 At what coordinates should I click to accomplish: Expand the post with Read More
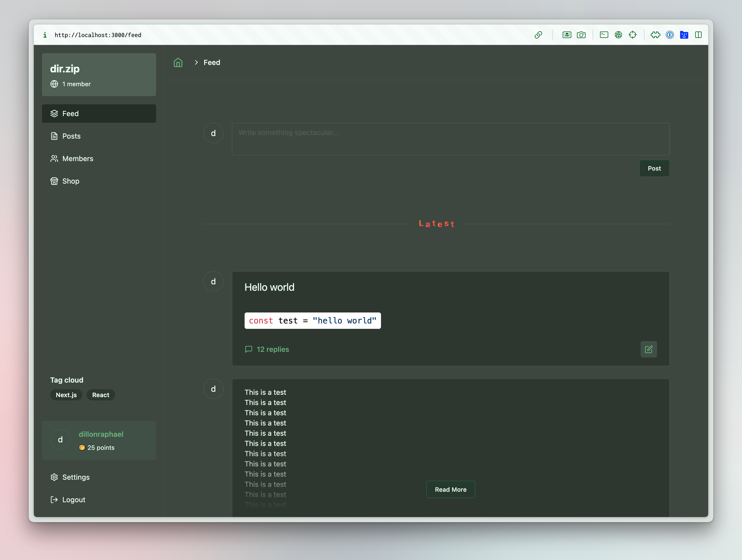coord(451,489)
